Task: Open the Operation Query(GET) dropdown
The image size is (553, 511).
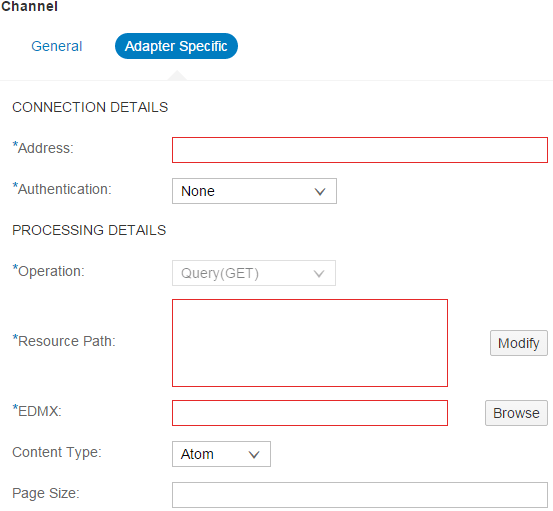Action: tap(254, 273)
